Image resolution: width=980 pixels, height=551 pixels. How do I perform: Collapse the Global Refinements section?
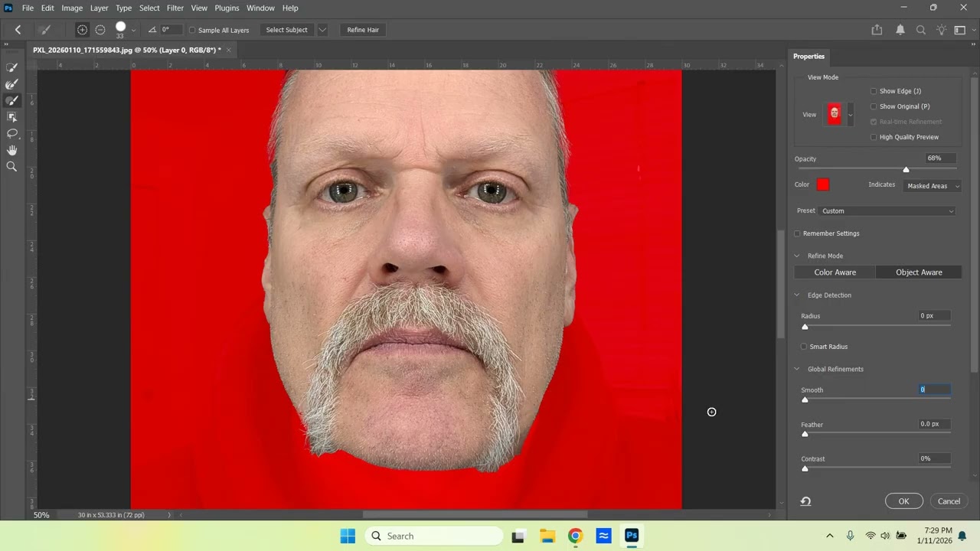tap(797, 369)
